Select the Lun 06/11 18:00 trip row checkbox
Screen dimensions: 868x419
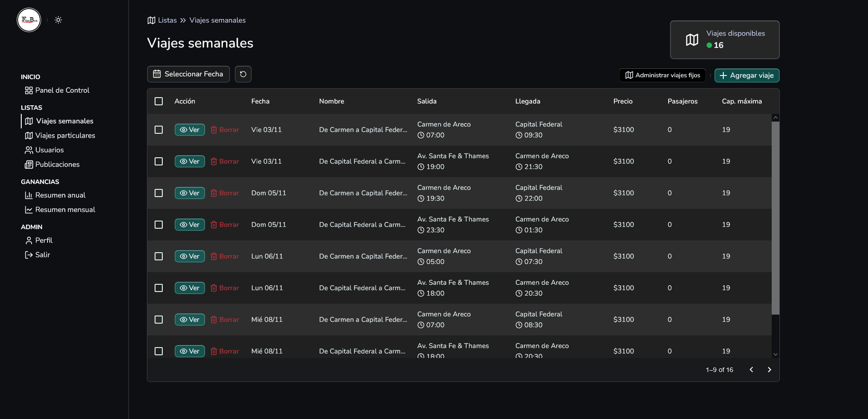pyautogui.click(x=159, y=288)
